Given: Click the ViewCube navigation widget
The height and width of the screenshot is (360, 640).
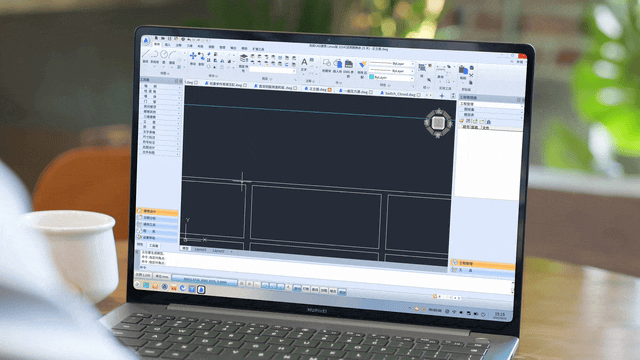Looking at the screenshot, I should pyautogui.click(x=438, y=122).
